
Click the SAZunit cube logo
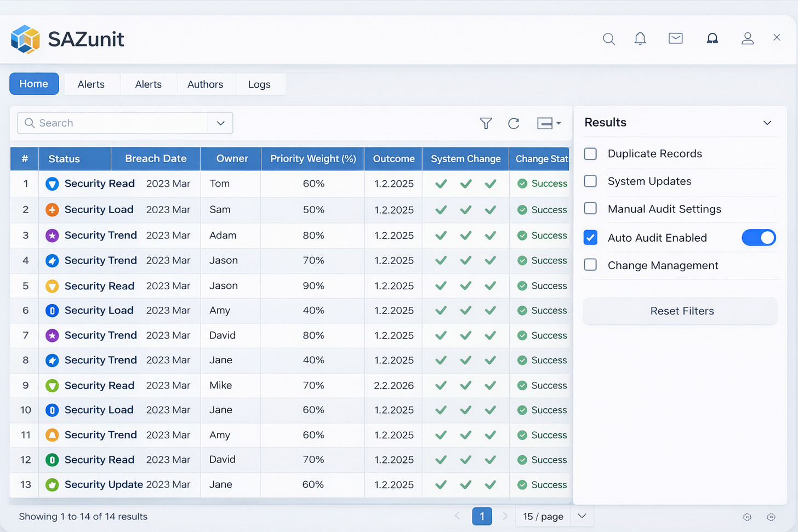point(25,39)
